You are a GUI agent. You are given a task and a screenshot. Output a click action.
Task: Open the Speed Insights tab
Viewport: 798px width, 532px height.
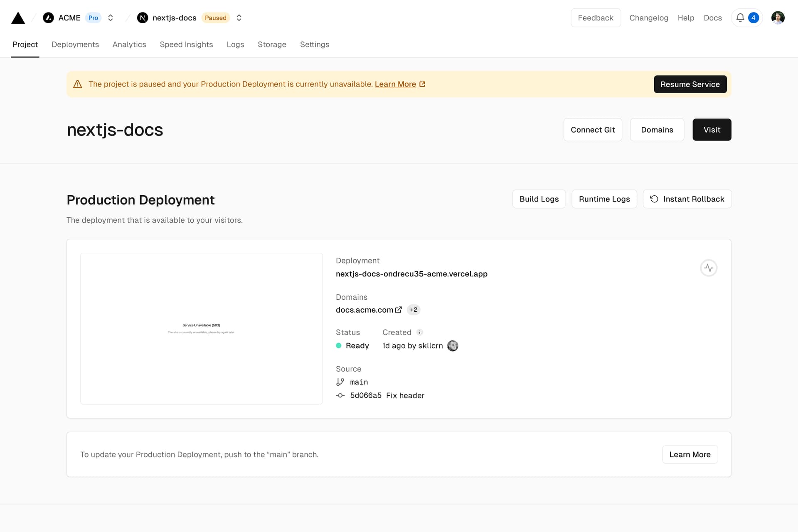click(186, 44)
